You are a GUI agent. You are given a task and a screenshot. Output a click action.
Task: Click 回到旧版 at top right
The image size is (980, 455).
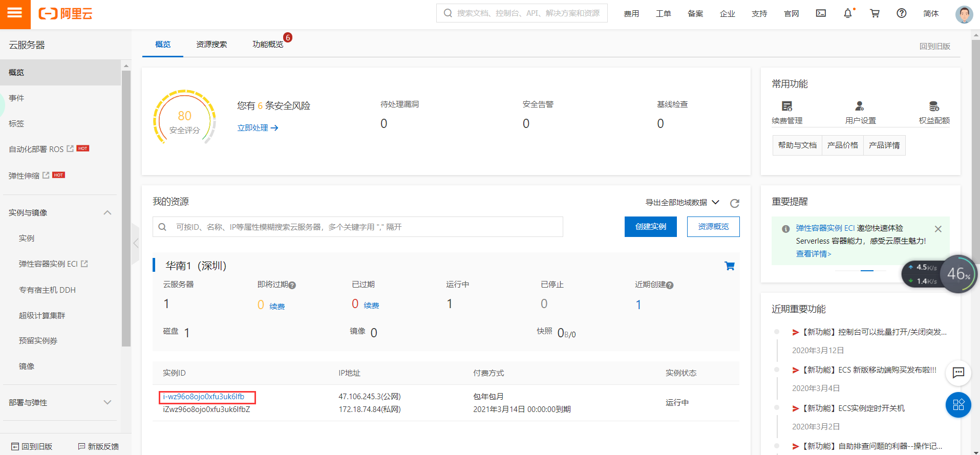[x=935, y=46]
